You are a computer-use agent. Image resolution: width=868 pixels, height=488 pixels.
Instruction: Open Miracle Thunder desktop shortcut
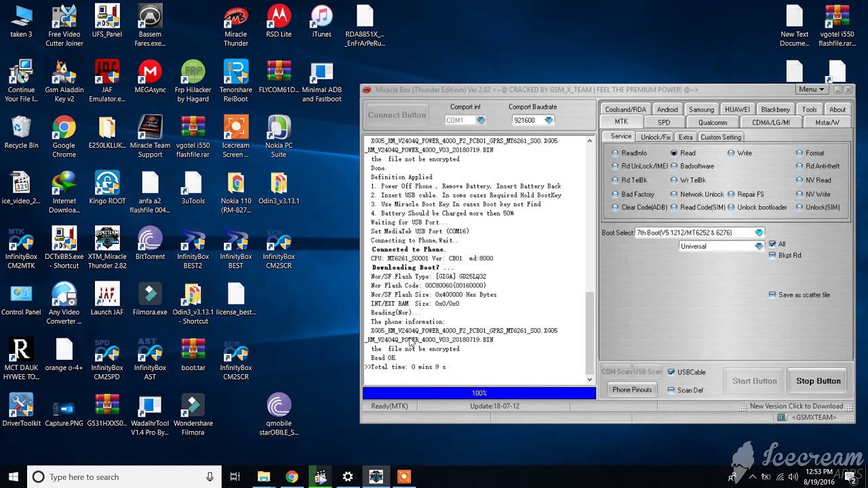(236, 26)
